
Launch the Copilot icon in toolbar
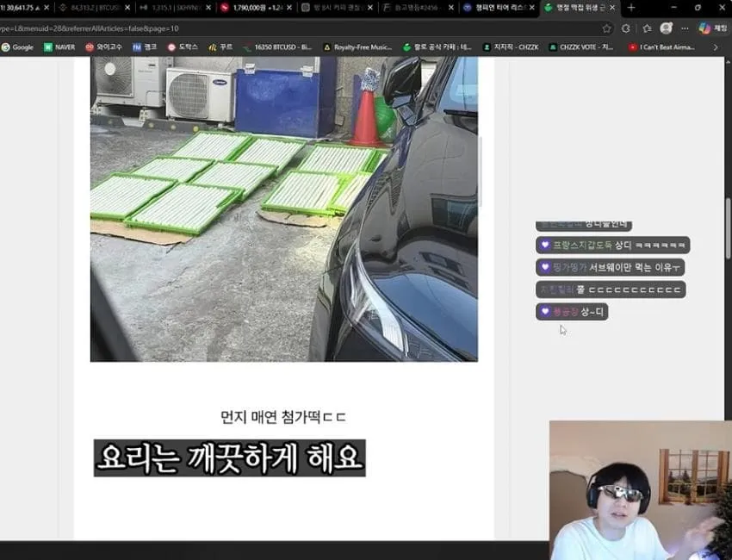click(x=704, y=28)
